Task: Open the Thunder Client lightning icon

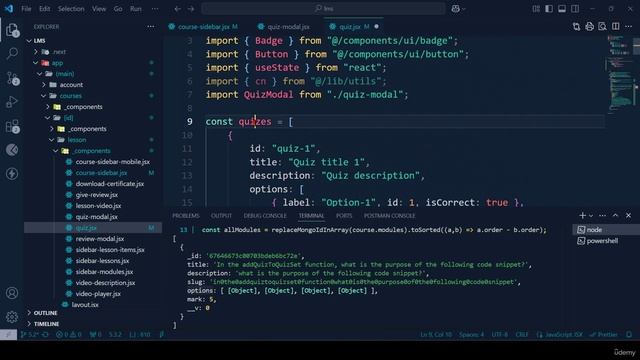Action: 12,174
